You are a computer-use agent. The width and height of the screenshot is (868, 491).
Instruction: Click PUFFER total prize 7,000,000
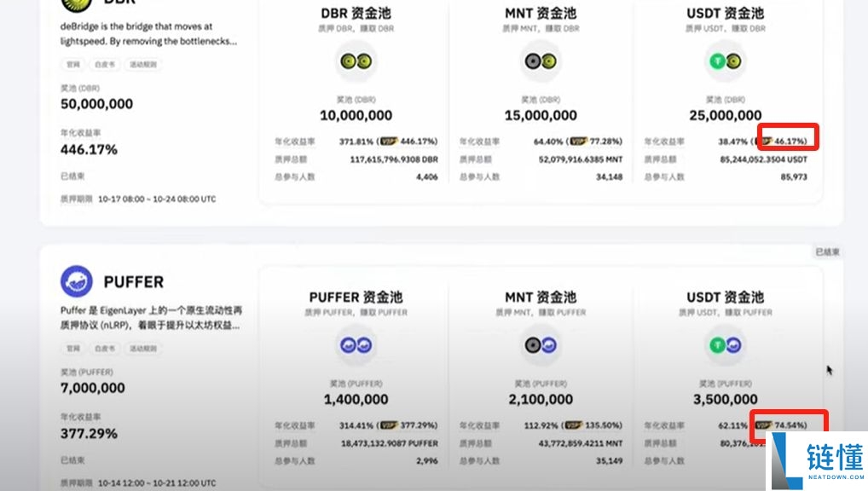coord(92,388)
